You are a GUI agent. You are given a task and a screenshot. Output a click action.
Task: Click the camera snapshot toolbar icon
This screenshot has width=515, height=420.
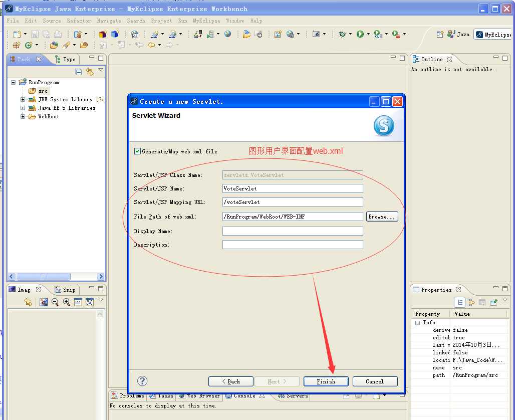(316, 34)
